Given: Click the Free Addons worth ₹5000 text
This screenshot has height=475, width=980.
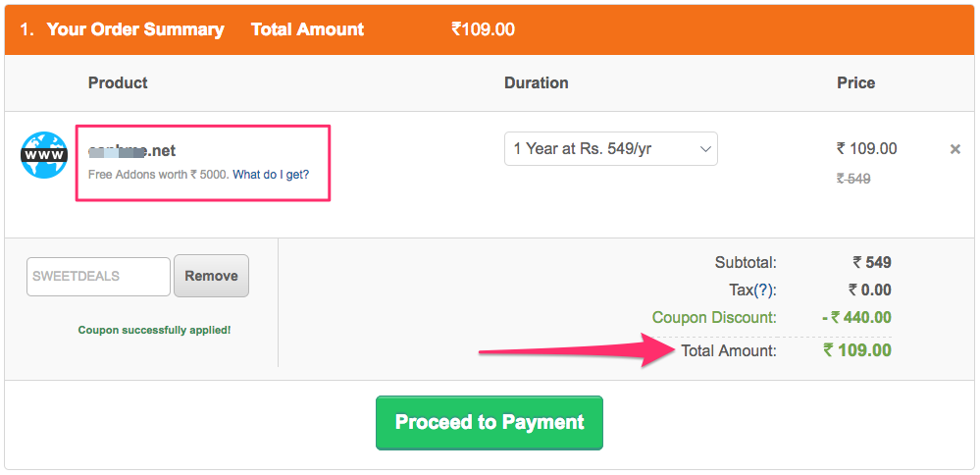Looking at the screenshot, I should click(x=159, y=175).
